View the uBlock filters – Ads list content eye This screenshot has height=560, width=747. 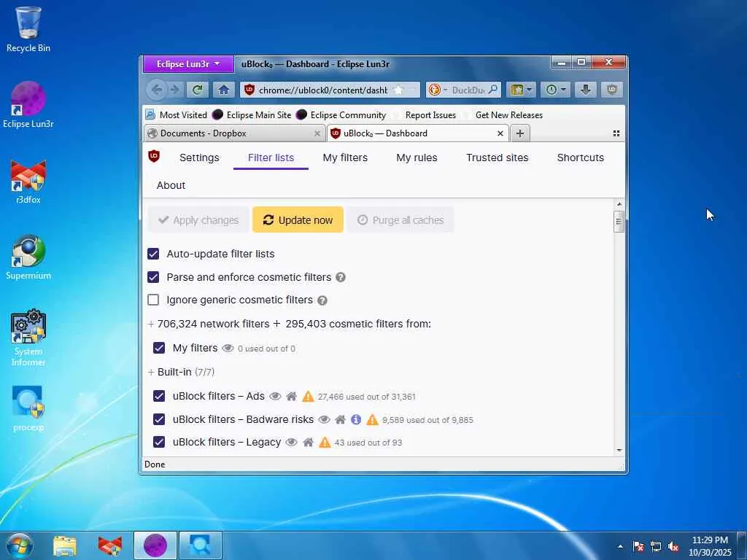point(275,396)
